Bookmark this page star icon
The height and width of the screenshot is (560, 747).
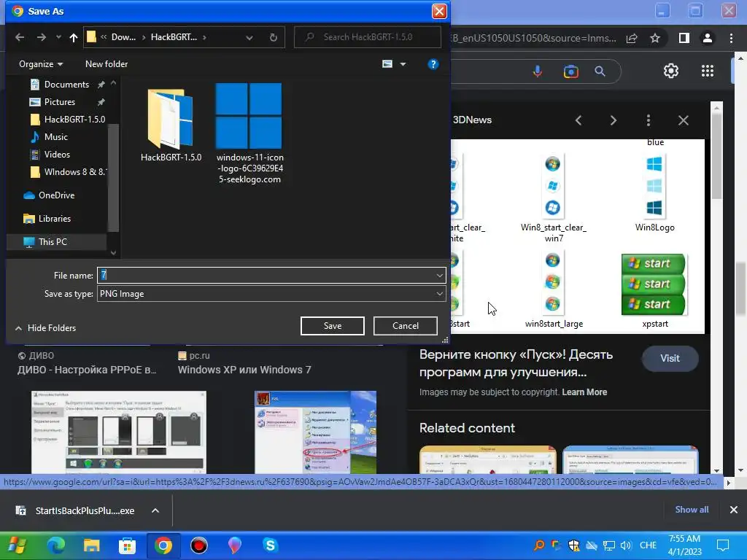point(655,38)
